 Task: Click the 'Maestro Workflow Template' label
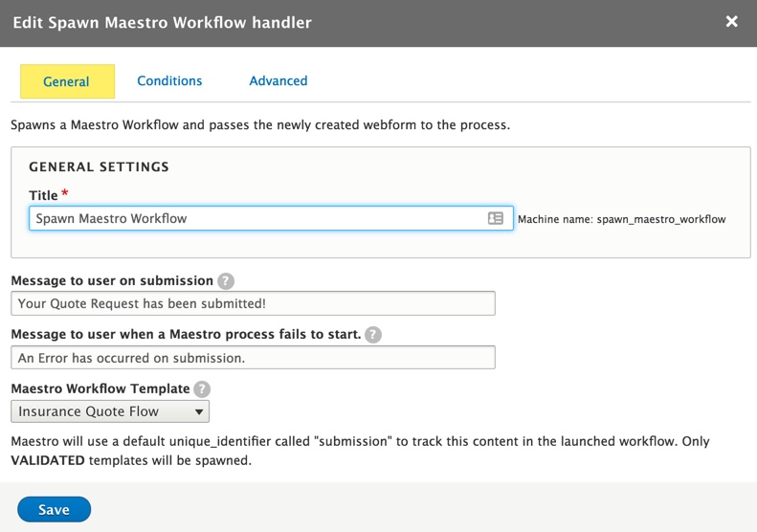click(x=100, y=388)
